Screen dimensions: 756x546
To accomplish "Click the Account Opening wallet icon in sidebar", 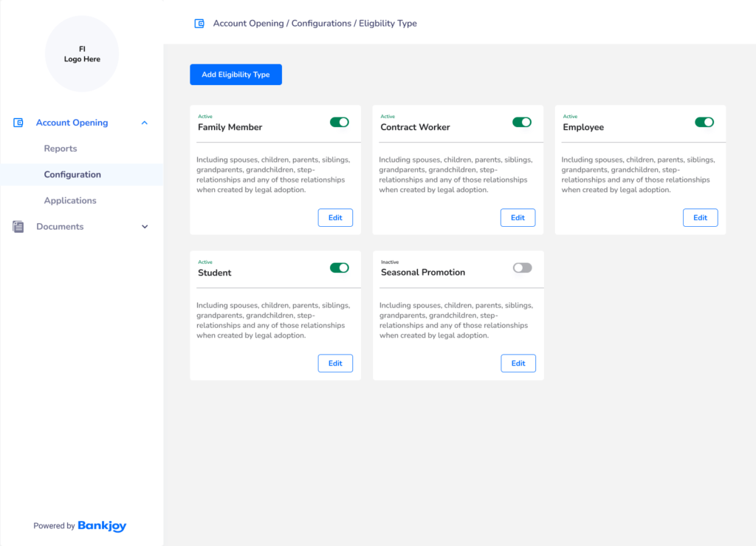I will [x=18, y=123].
